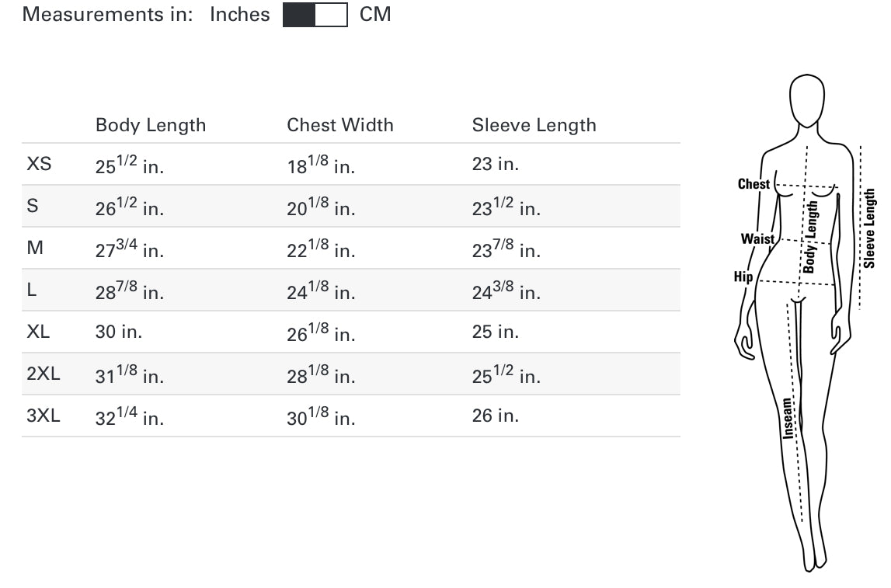Viewport: 891px width, 588px height.
Task: Select the 2XL size row label
Action: coord(43,374)
